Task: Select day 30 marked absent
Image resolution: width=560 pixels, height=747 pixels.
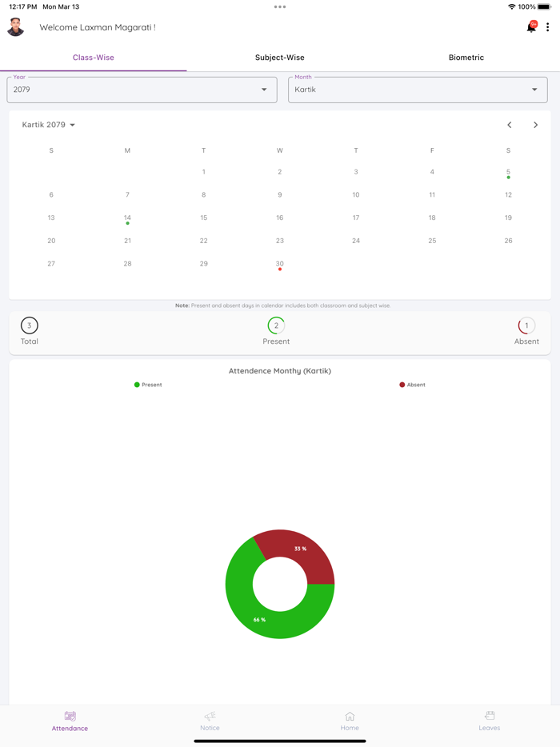Action: point(280,265)
